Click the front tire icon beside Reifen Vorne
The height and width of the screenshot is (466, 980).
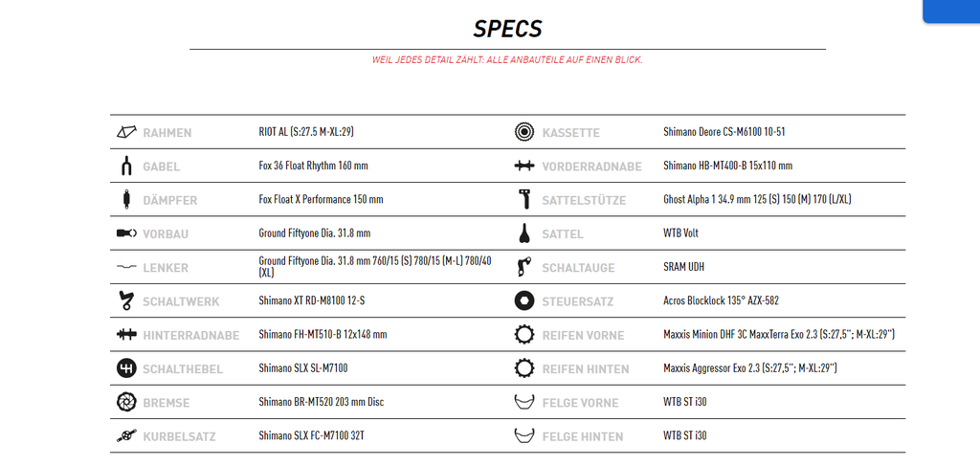(x=524, y=334)
